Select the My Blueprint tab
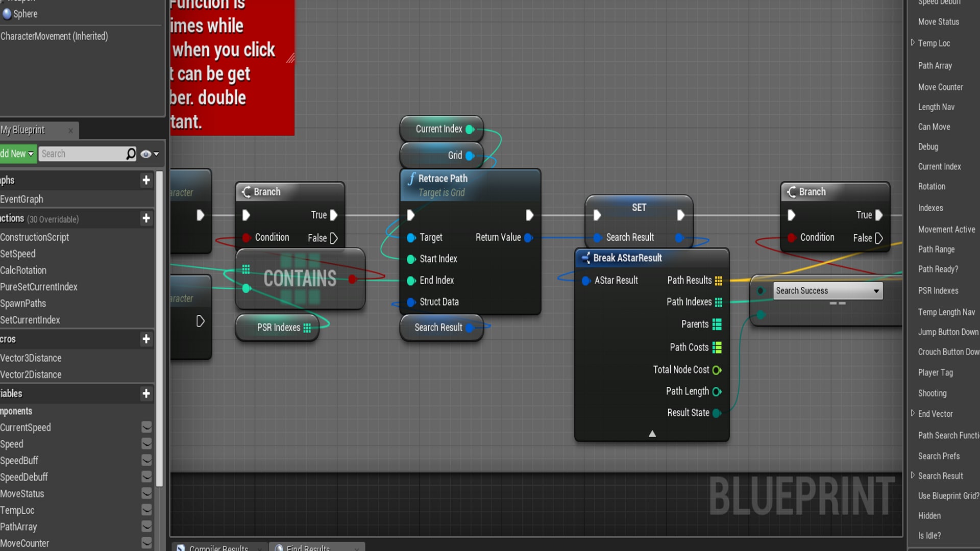Image resolution: width=980 pixels, height=551 pixels. coord(23,130)
